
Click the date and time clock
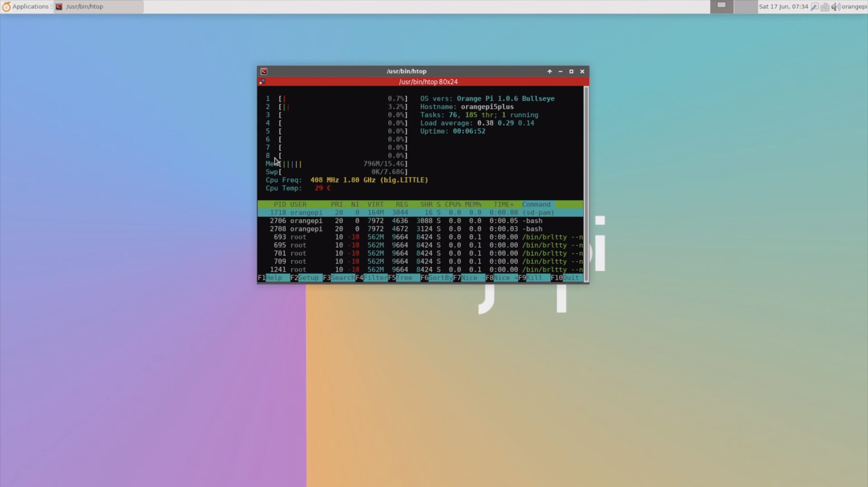pyautogui.click(x=783, y=6)
